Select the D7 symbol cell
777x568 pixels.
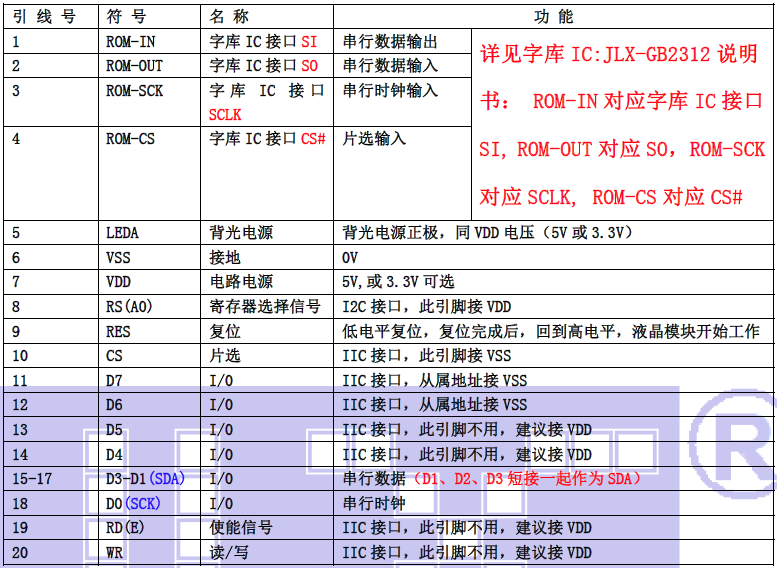pos(114,381)
